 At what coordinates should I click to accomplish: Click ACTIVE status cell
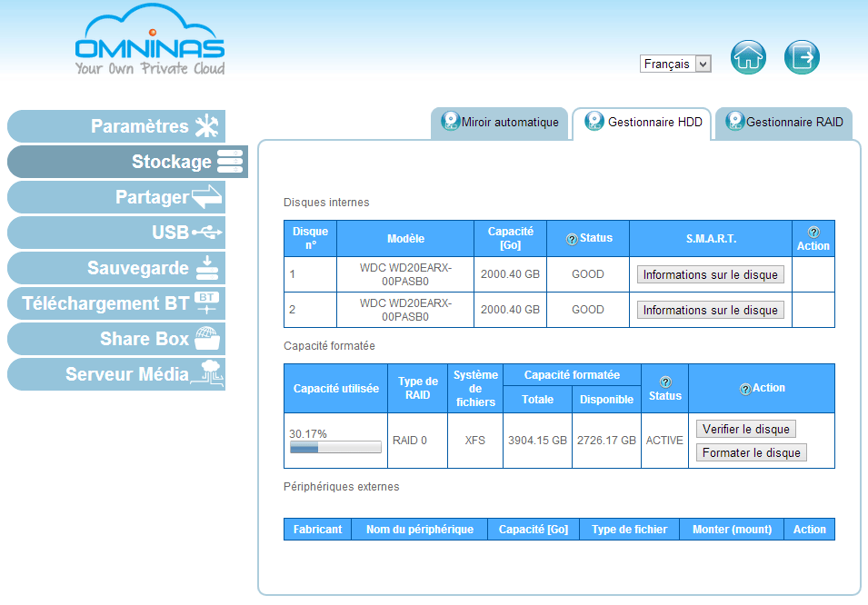click(664, 441)
